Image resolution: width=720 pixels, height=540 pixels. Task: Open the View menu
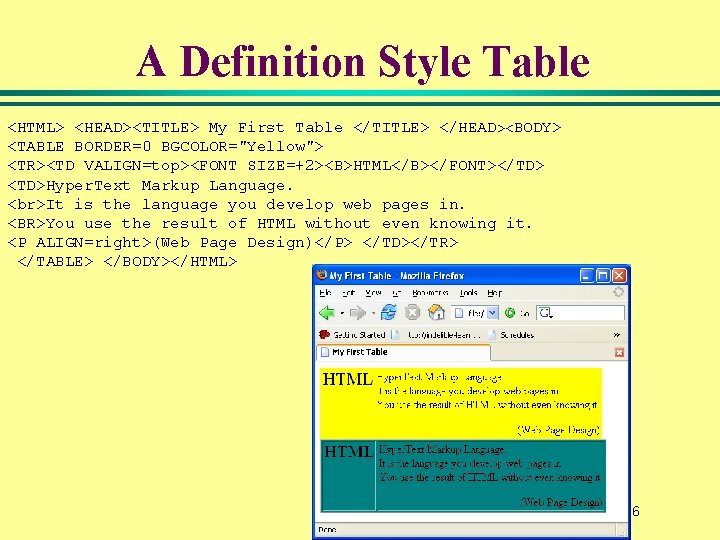(373, 292)
